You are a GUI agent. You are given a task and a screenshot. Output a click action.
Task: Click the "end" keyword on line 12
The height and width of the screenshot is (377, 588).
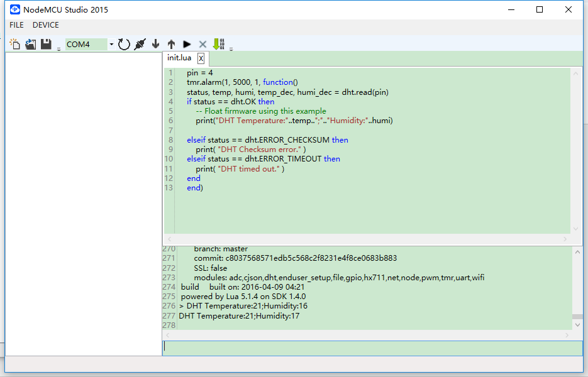tap(194, 178)
